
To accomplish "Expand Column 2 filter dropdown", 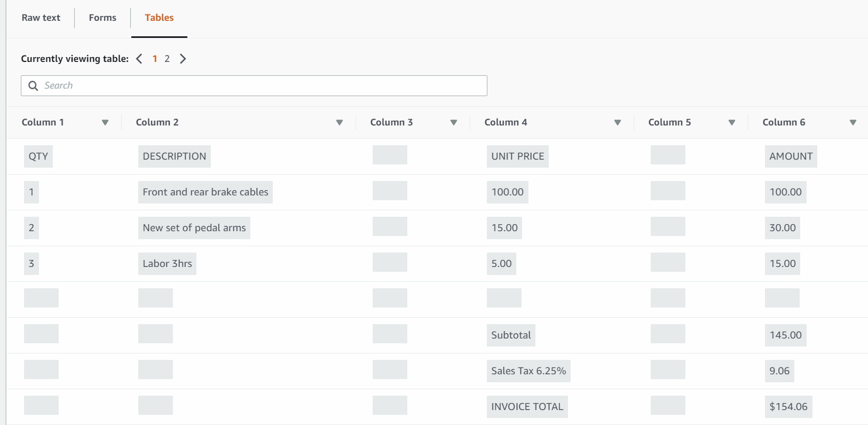I will tap(340, 122).
